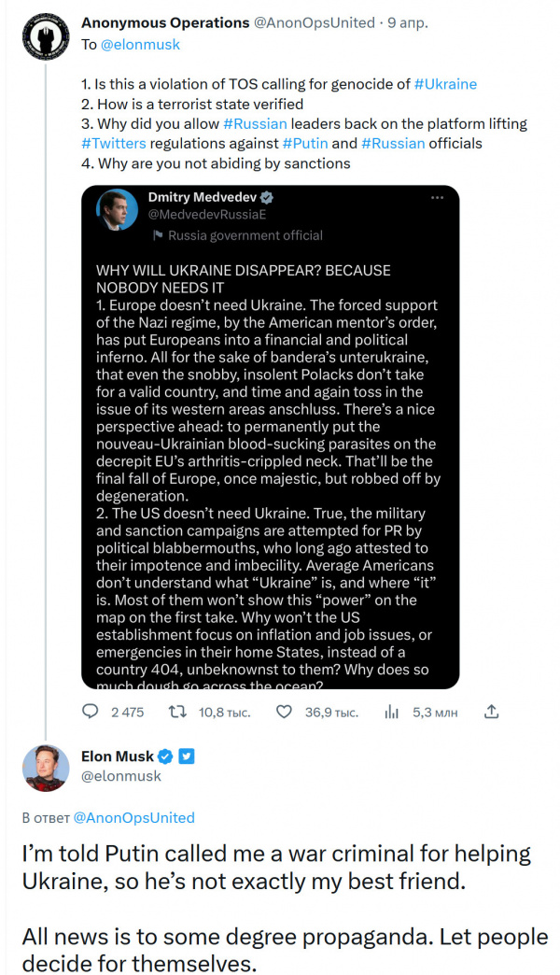560x975 pixels.
Task: Click the Twitter affiliation badge beside Elon Musk
Action: (x=186, y=756)
